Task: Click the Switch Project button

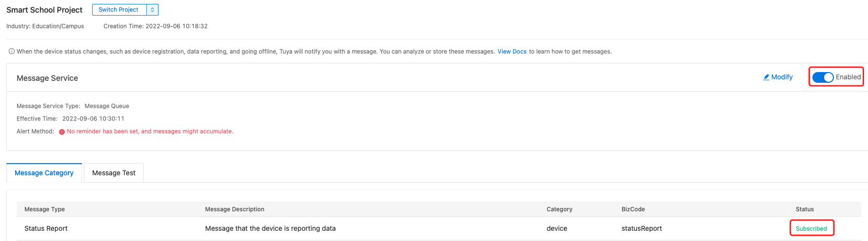Action: [119, 10]
